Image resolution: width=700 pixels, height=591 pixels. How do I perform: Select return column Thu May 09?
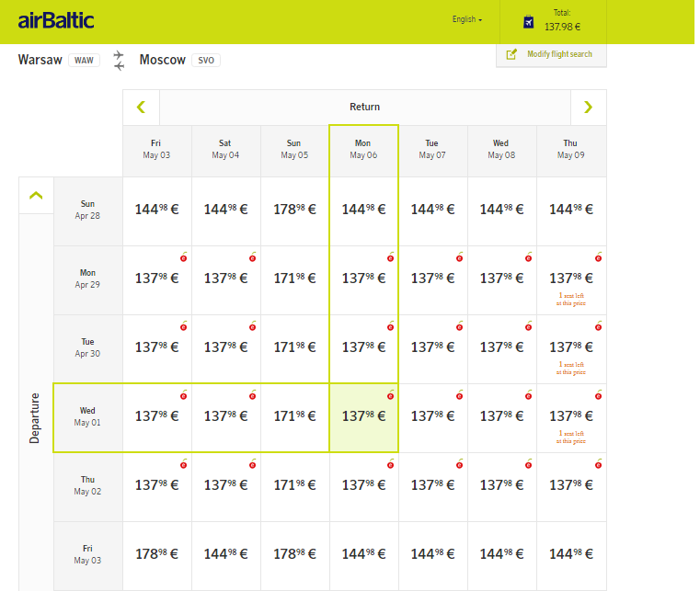tap(571, 152)
